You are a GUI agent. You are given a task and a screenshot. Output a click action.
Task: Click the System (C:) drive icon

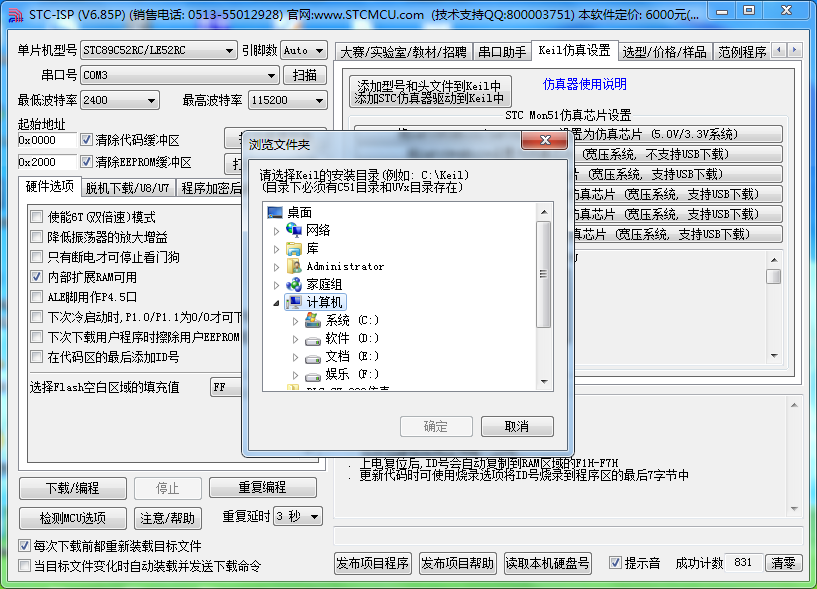coord(313,320)
